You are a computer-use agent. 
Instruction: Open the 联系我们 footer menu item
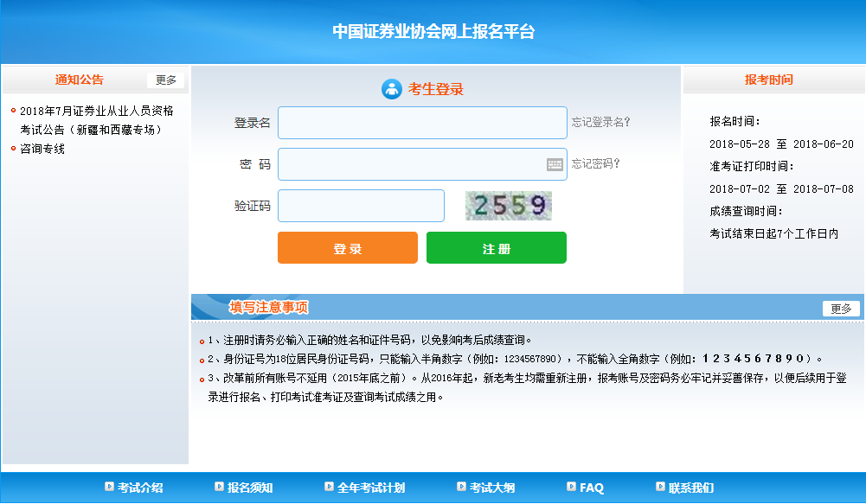[x=690, y=487]
